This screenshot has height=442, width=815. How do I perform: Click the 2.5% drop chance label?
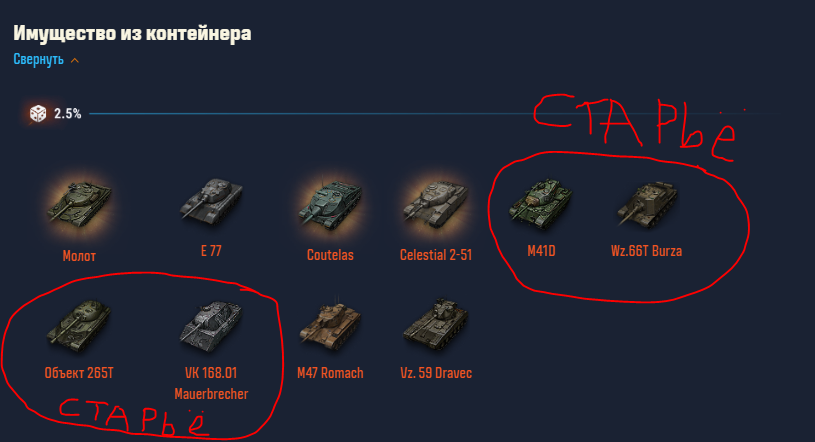coord(68,114)
